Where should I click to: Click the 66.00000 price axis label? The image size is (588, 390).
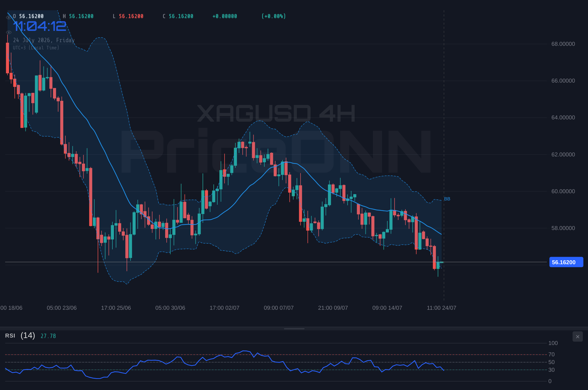click(x=563, y=81)
